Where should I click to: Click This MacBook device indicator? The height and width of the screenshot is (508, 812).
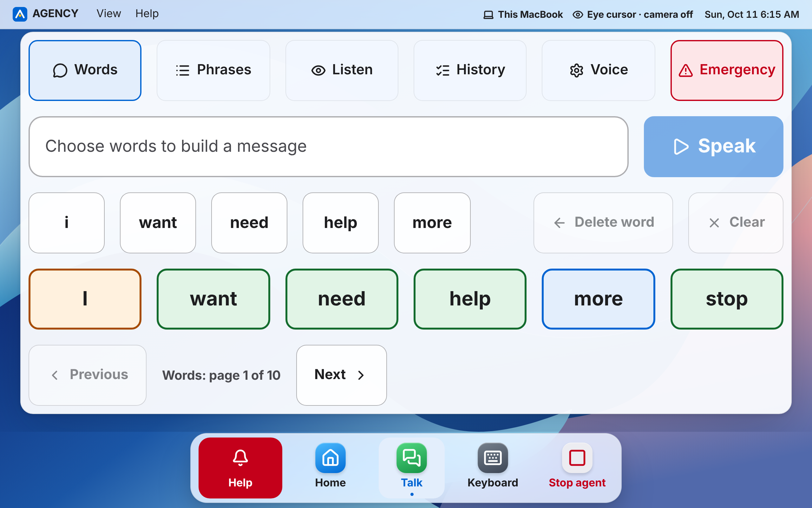[523, 15]
